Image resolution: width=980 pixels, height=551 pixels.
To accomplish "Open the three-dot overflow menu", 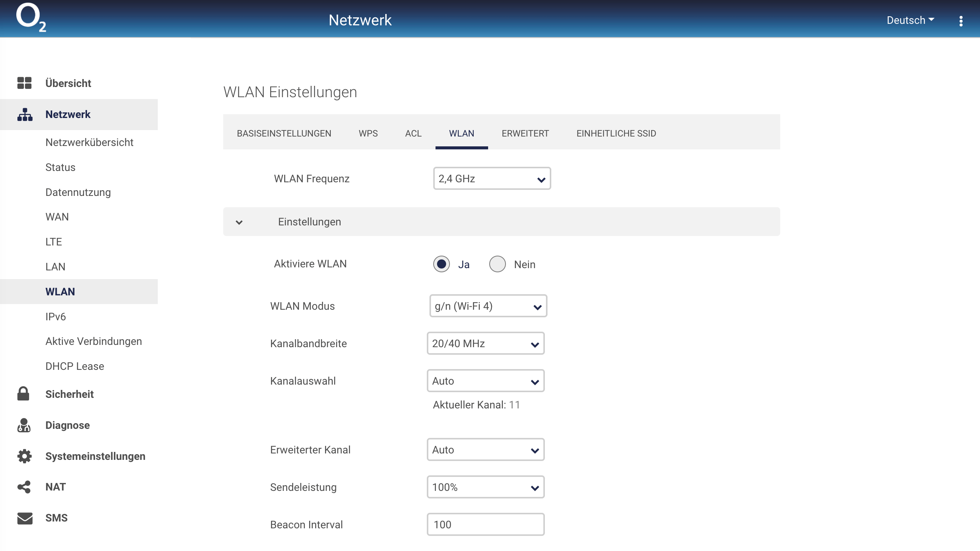I will click(x=961, y=21).
